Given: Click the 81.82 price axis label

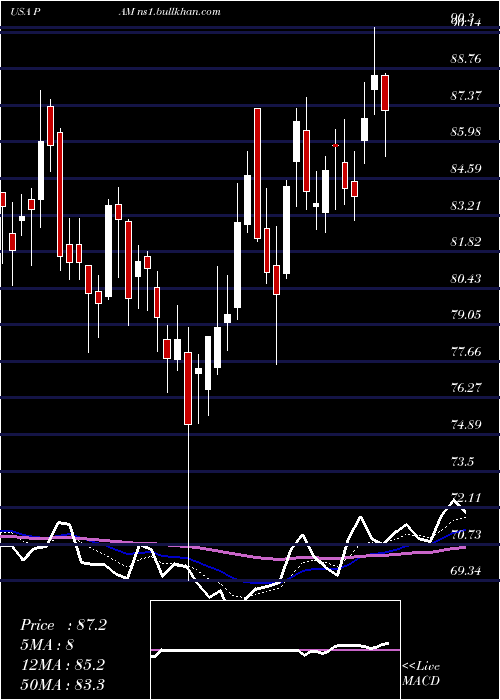Looking at the screenshot, I should click(x=467, y=242).
